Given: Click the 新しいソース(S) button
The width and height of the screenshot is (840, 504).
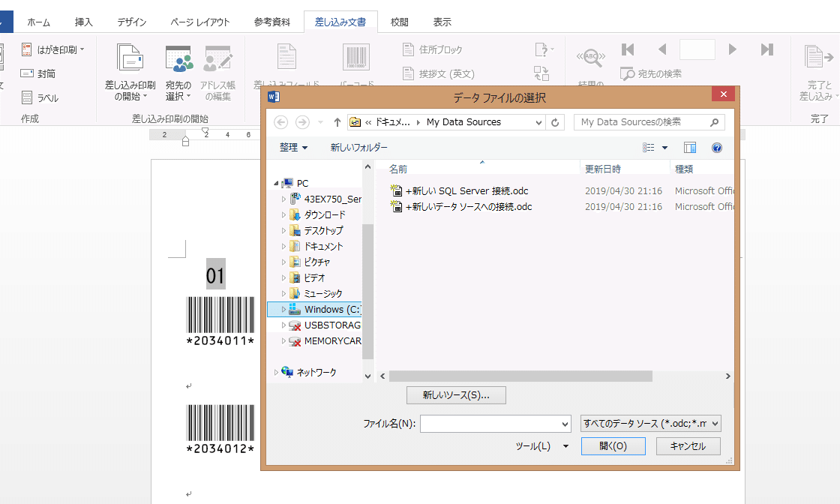Looking at the screenshot, I should (x=455, y=394).
